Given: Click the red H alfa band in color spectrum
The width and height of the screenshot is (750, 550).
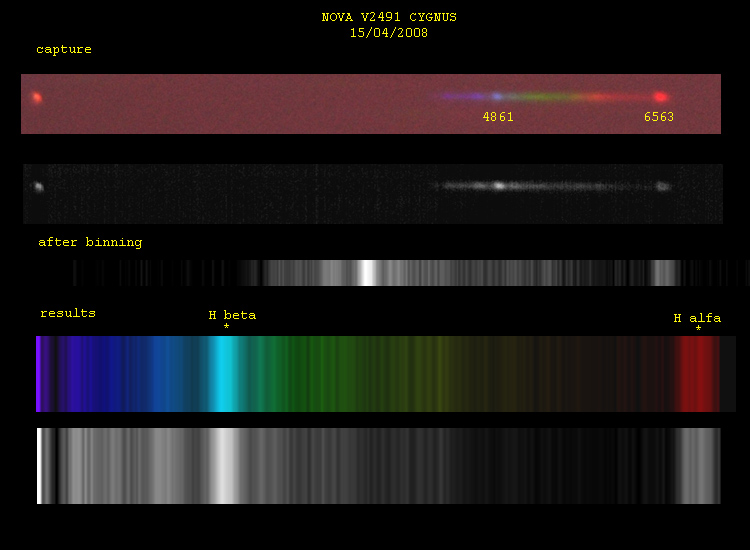Looking at the screenshot, I should pyautogui.click(x=697, y=374).
